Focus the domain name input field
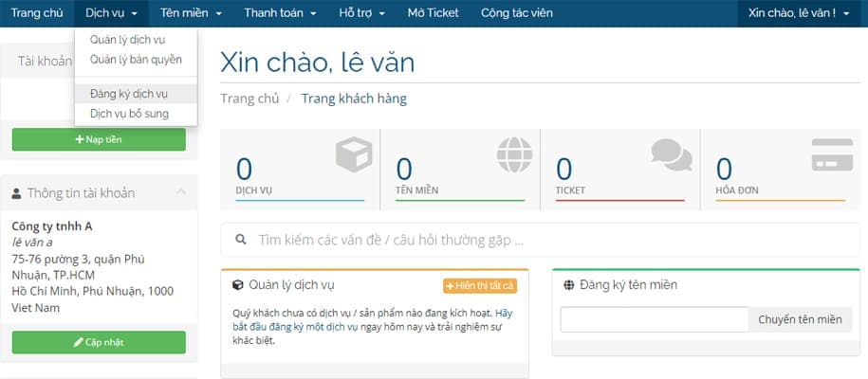 (655, 320)
